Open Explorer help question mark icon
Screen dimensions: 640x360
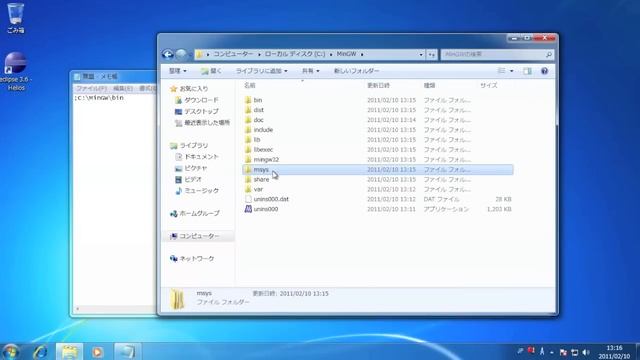tap(544, 71)
